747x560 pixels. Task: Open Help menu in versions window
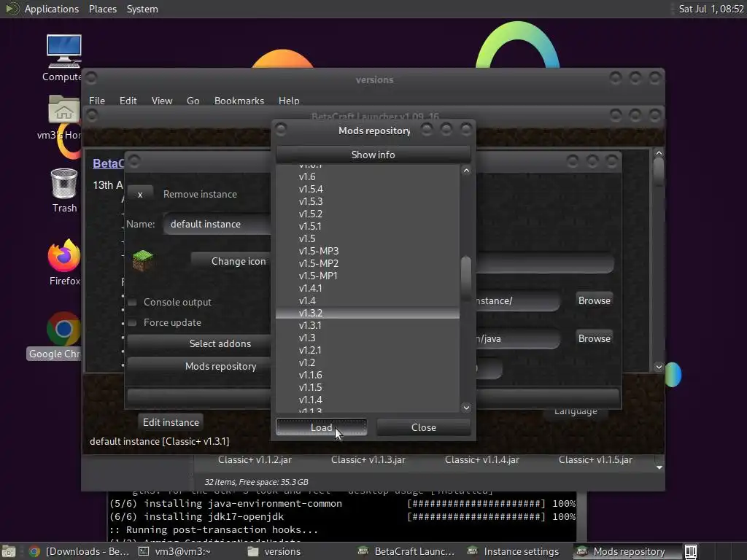tap(289, 101)
